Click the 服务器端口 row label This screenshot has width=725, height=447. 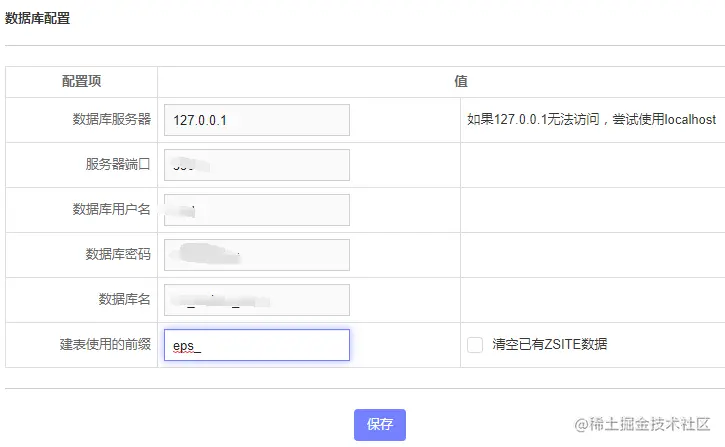point(118,165)
